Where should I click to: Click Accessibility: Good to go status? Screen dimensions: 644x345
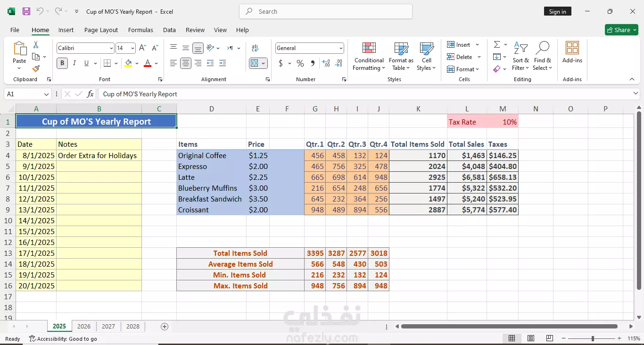point(63,338)
